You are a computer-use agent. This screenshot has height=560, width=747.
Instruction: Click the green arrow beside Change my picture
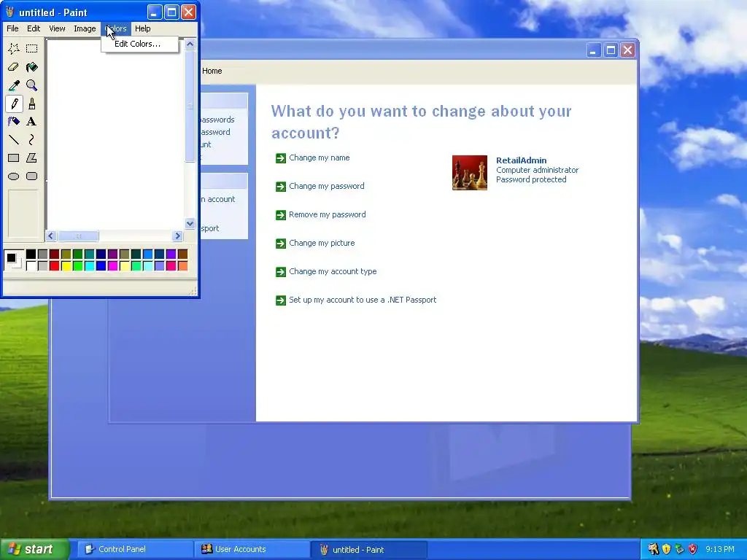coord(281,244)
